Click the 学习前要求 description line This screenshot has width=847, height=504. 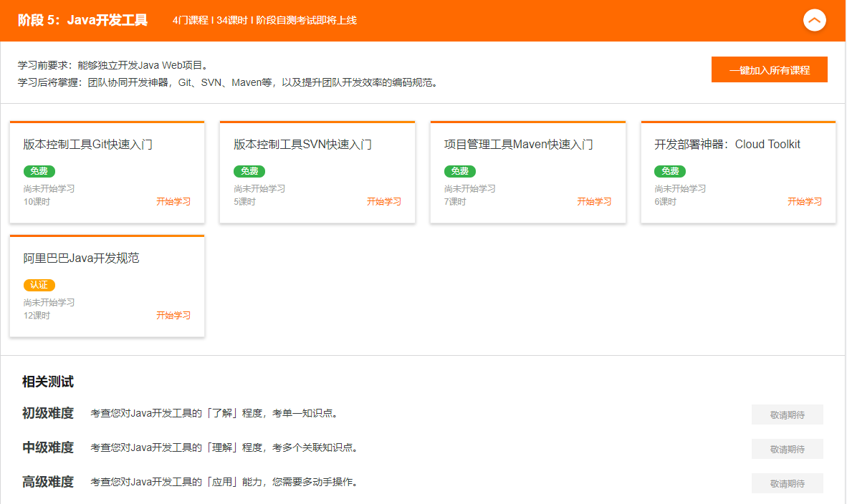tap(113, 65)
